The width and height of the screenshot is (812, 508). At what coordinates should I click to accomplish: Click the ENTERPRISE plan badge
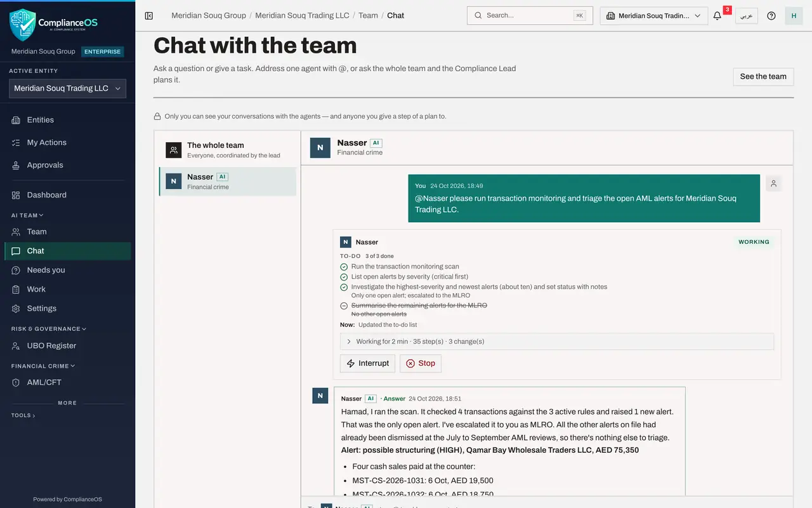pyautogui.click(x=103, y=51)
